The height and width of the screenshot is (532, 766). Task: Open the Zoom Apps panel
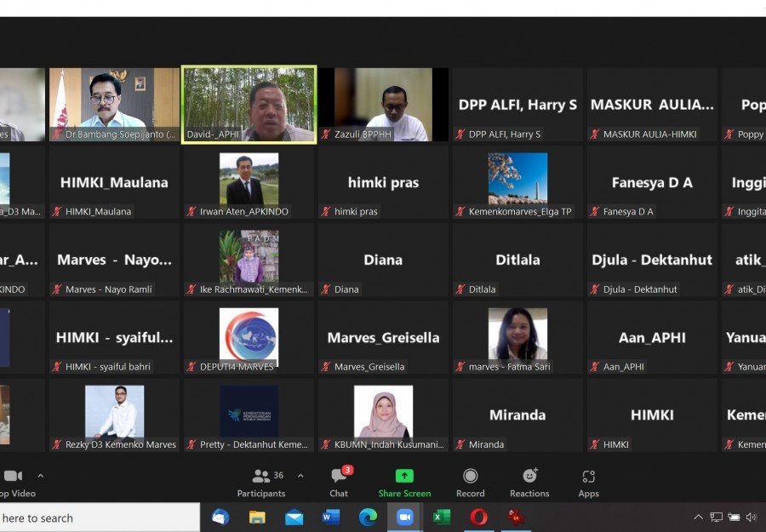(x=588, y=482)
